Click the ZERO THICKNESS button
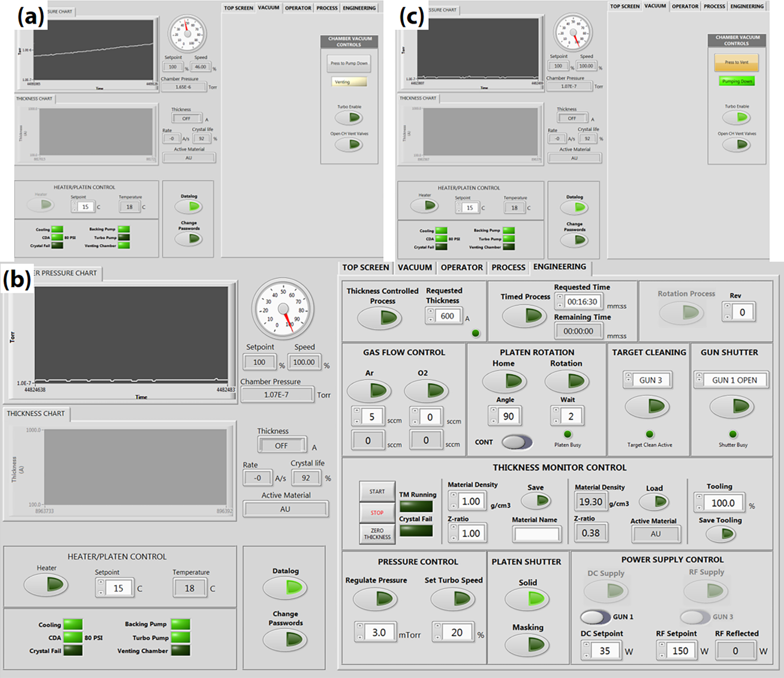784x678 pixels. coord(377,533)
